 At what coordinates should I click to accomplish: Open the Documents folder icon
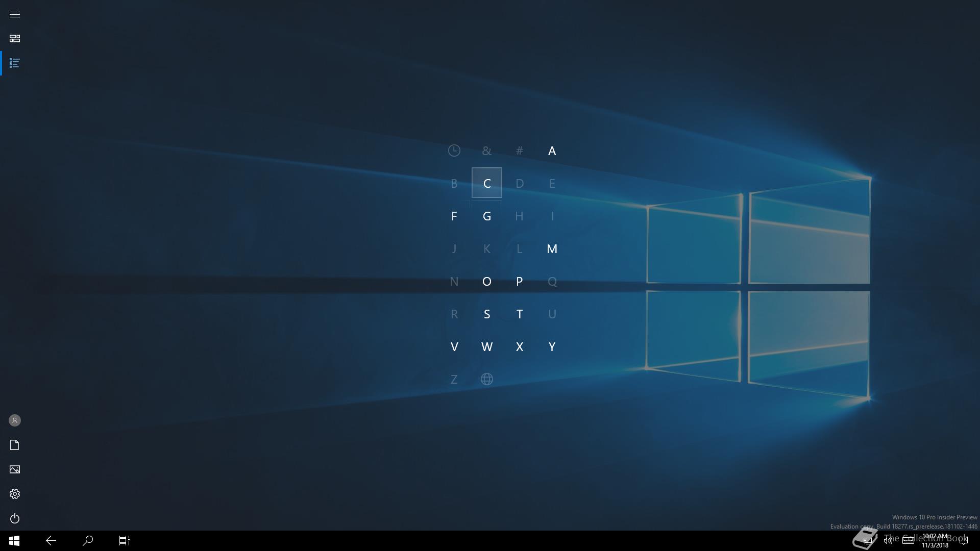pyautogui.click(x=15, y=445)
